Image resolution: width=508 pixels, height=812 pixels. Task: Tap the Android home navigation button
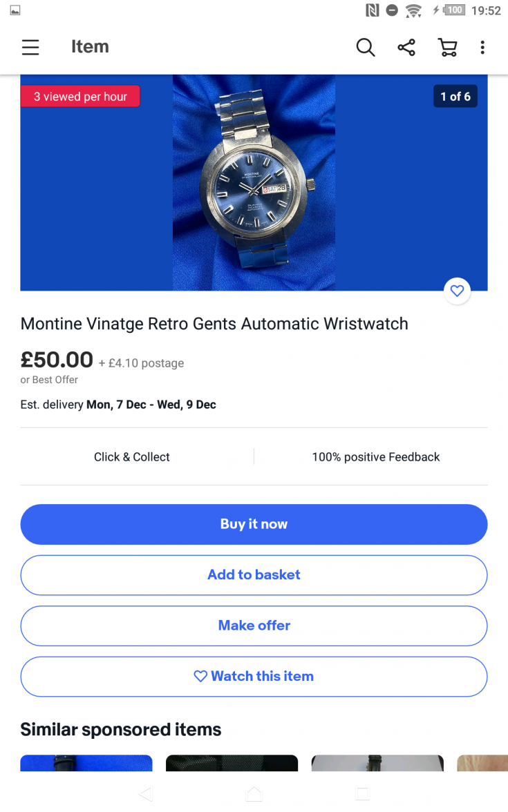[254, 794]
